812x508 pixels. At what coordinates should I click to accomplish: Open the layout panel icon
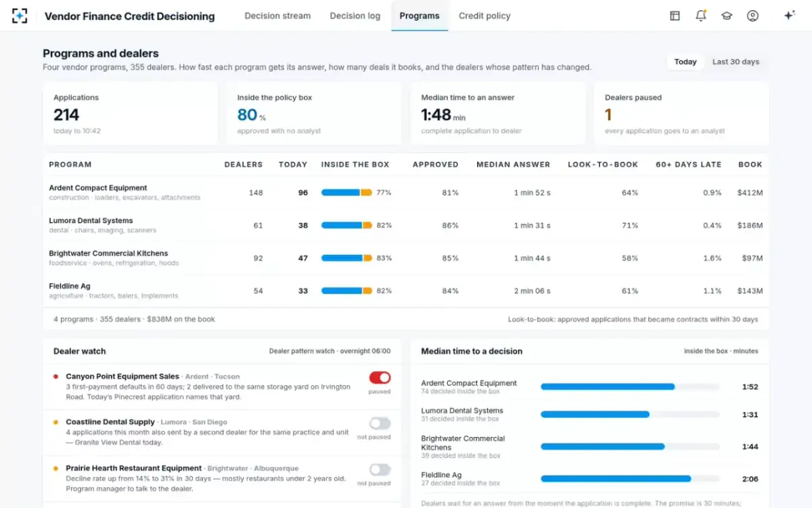coord(675,16)
